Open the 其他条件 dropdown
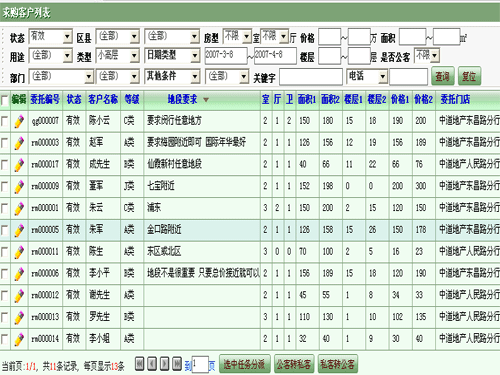 [x=172, y=76]
